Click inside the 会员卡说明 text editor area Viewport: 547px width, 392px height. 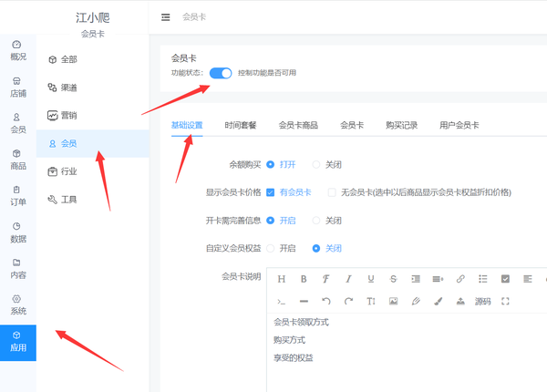pos(401,356)
